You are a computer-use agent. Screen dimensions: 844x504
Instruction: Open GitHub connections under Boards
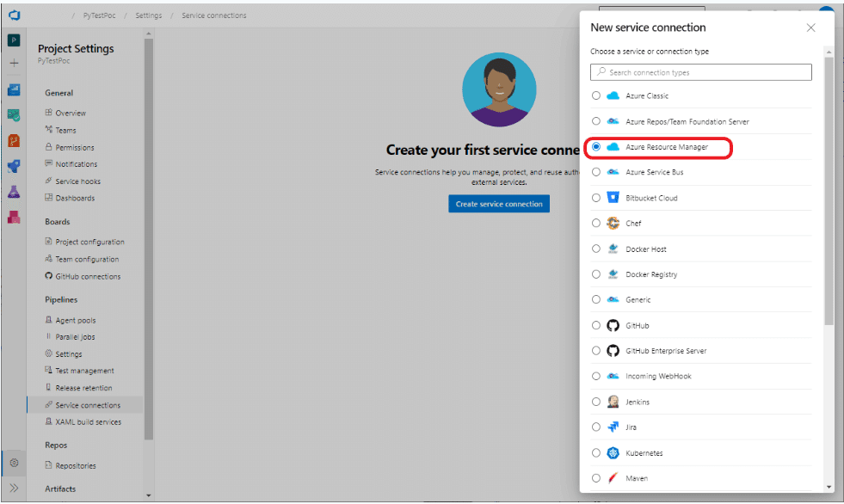pyautogui.click(x=88, y=276)
